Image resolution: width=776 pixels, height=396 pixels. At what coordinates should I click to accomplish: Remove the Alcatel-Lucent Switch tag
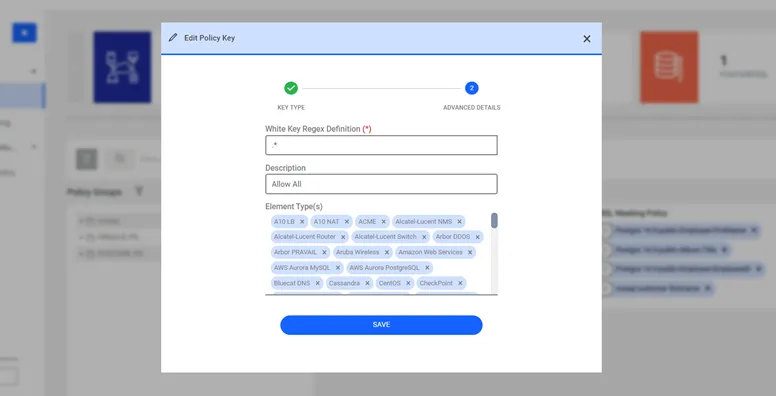424,237
